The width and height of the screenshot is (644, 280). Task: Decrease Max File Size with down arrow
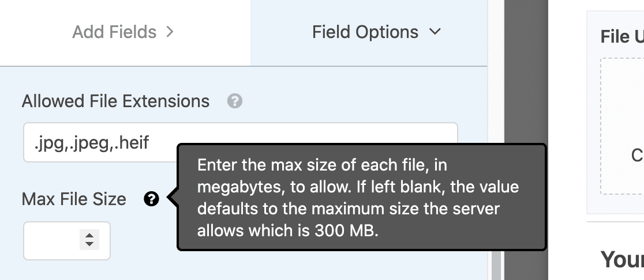point(89,244)
